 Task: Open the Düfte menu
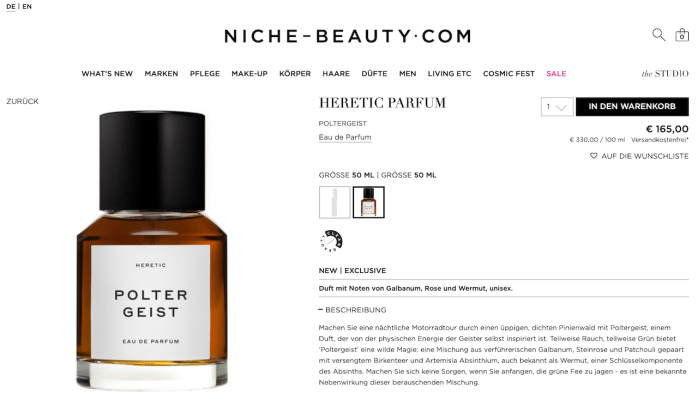[x=374, y=73]
